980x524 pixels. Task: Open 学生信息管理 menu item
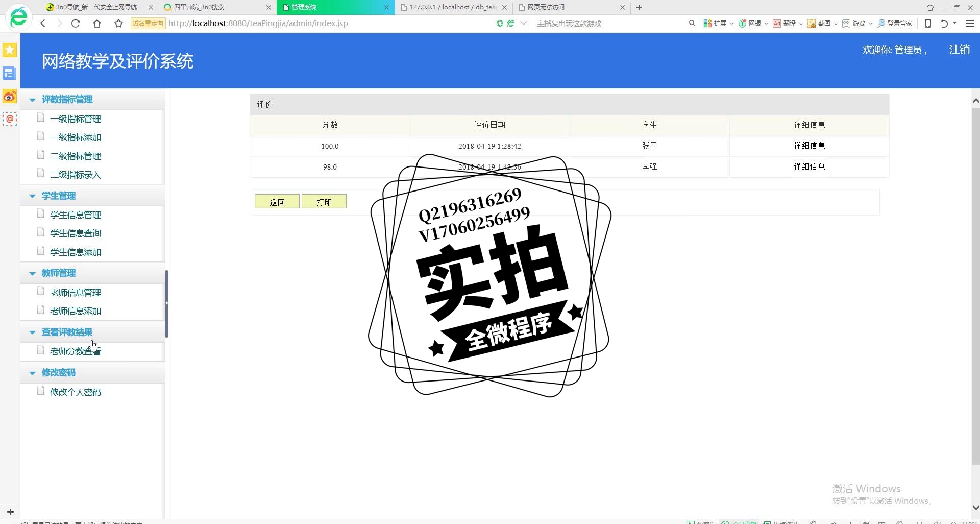(x=76, y=215)
